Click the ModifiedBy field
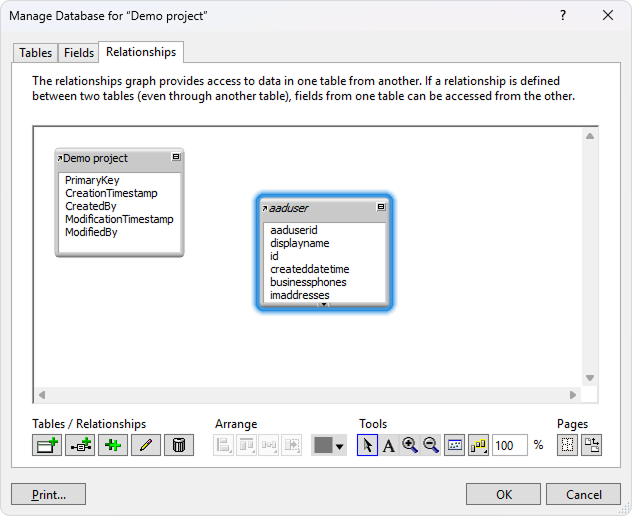This screenshot has height=516, width=632. tap(91, 232)
